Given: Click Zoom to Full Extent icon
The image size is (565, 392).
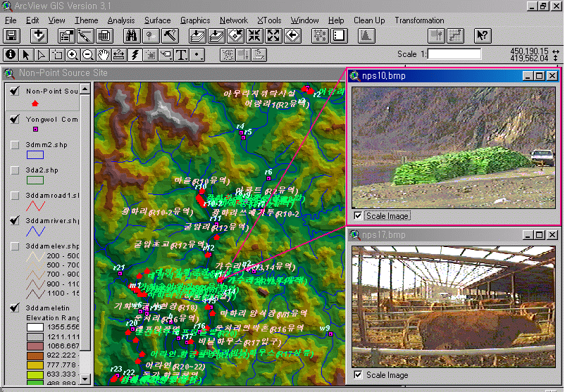Looking at the screenshot, I should (197, 36).
